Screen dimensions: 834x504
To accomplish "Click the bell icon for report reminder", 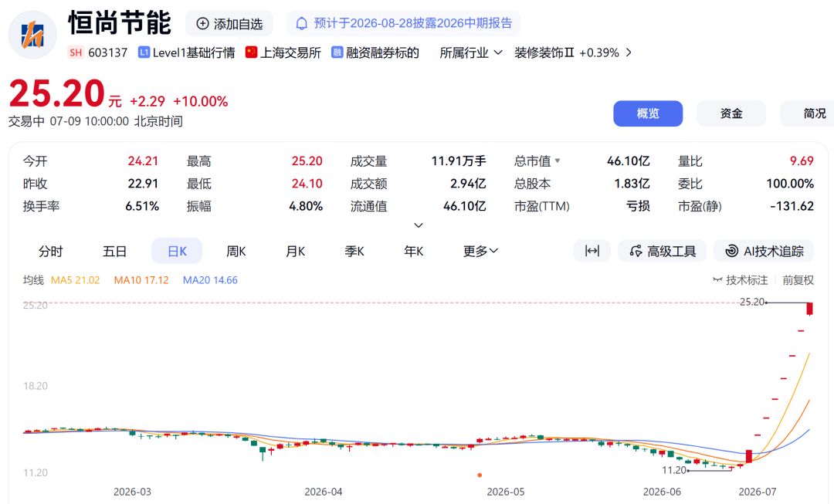I will click(x=302, y=23).
